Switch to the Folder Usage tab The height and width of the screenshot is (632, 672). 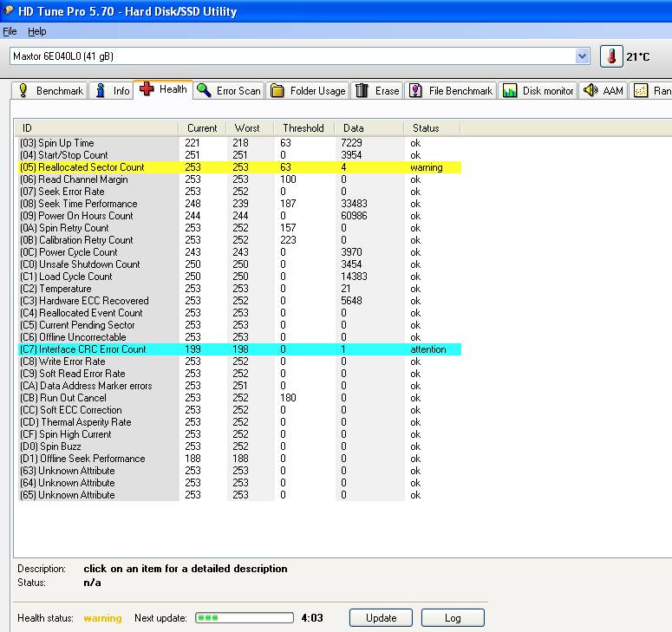coord(308,91)
